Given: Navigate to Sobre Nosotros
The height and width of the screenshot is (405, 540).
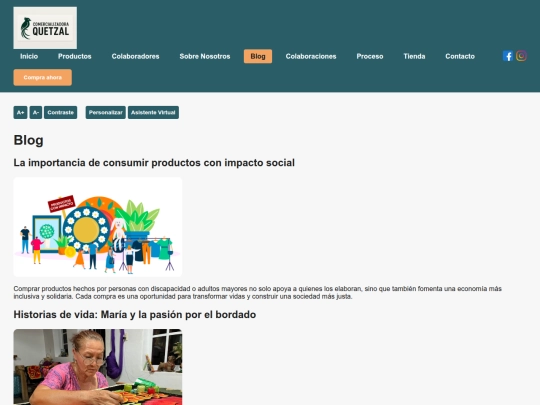Looking at the screenshot, I should (x=205, y=56).
